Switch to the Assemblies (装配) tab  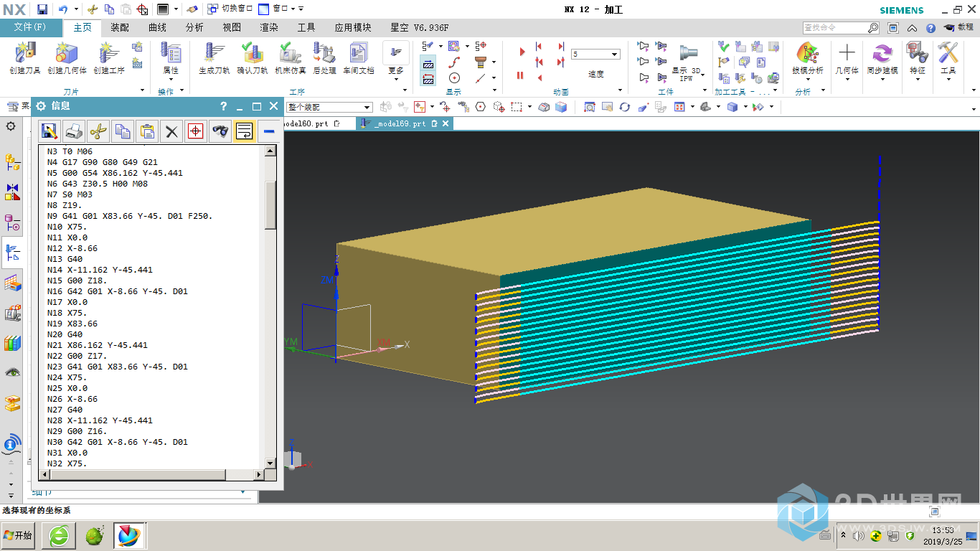click(120, 27)
